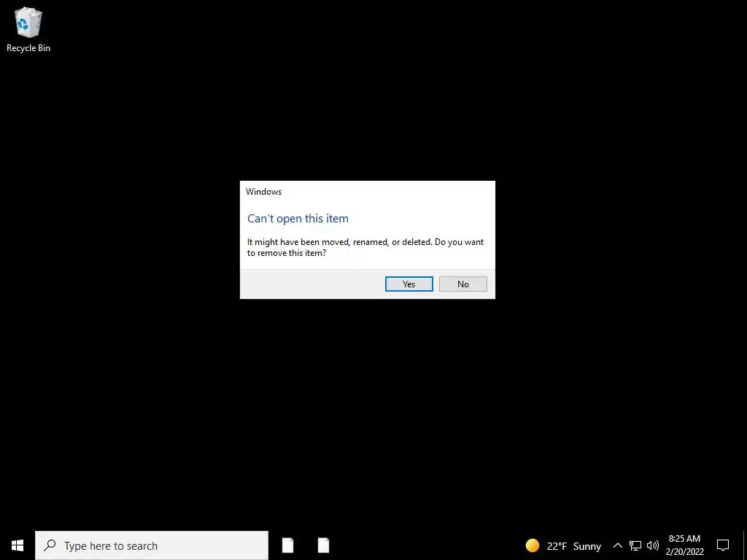The image size is (747, 560).
Task: Click the 'Windows' dialog title text
Action: (263, 192)
